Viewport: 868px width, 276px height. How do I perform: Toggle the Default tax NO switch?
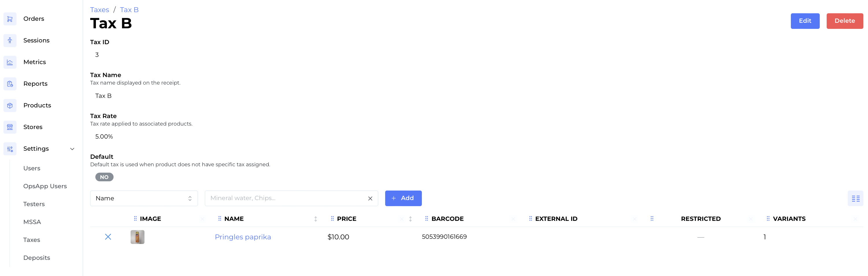point(104,177)
